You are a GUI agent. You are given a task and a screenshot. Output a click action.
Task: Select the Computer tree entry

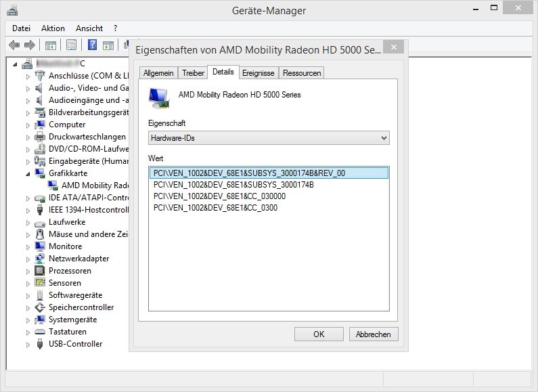tap(67, 125)
